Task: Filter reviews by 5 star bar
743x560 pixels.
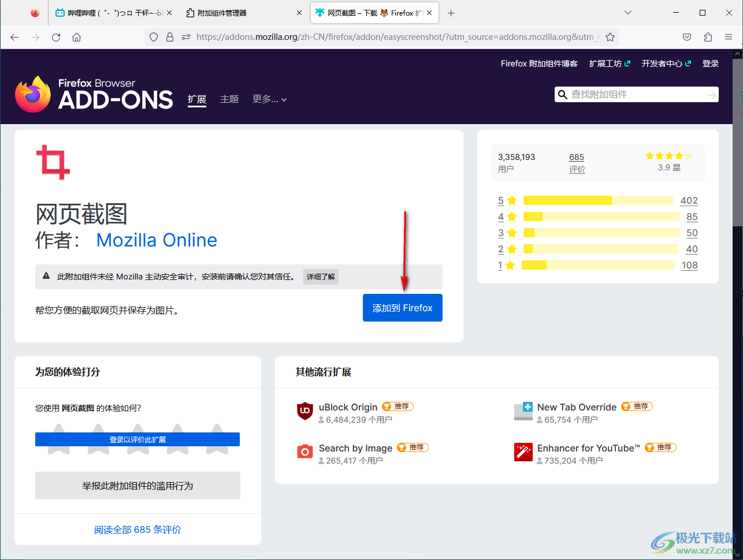Action: [598, 200]
